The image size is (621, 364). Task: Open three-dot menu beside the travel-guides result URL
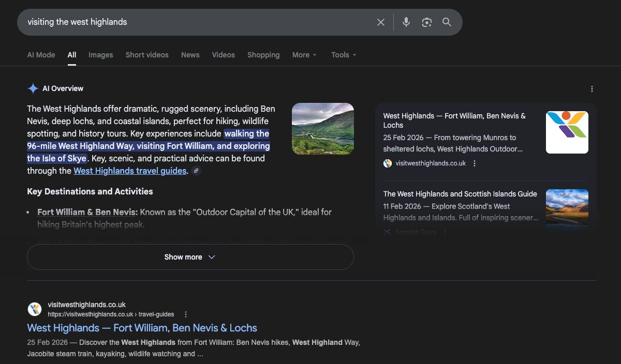point(186,314)
